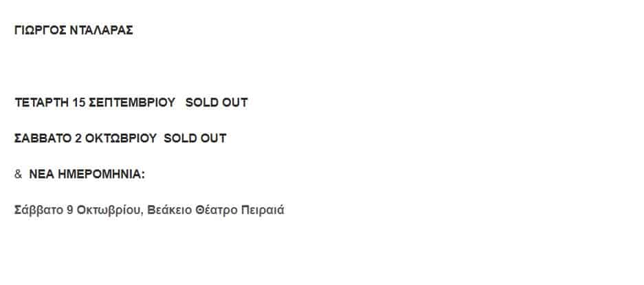Click the word Βεάκειο
This screenshot has width=644, height=285.
[x=170, y=210]
